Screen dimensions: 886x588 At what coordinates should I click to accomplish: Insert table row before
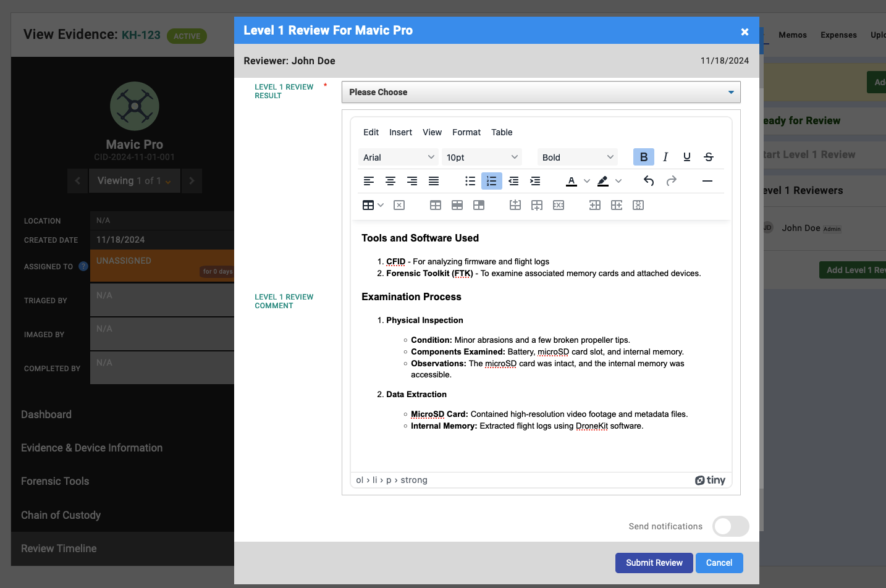click(515, 205)
